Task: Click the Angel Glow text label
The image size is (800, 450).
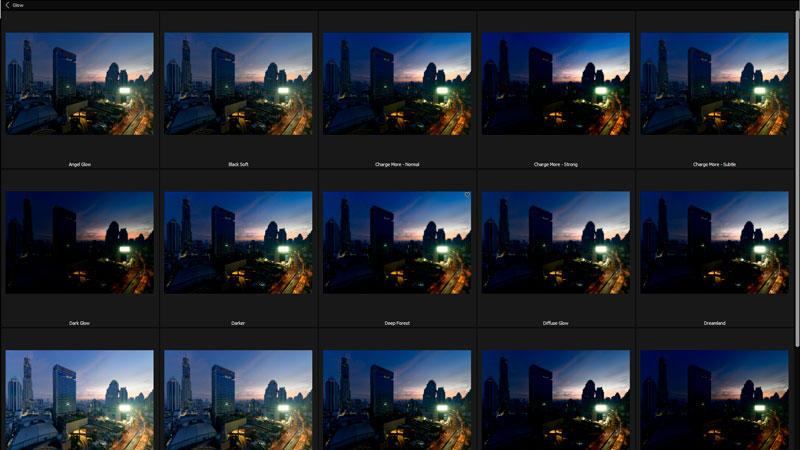Action: pos(80,164)
